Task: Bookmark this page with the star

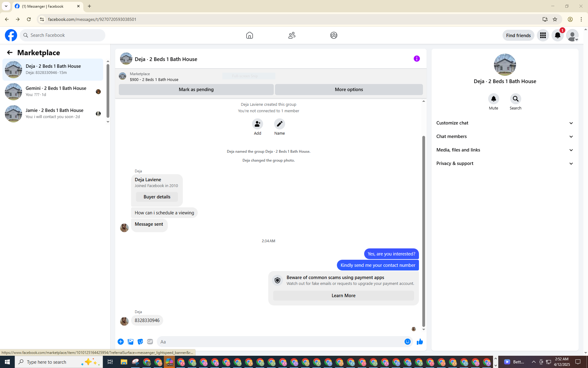Action: coord(555,19)
